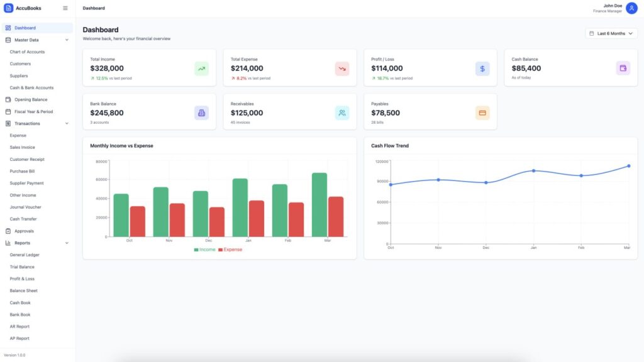
Task: Click the Profit / Loss dollar icon
Action: 482,69
